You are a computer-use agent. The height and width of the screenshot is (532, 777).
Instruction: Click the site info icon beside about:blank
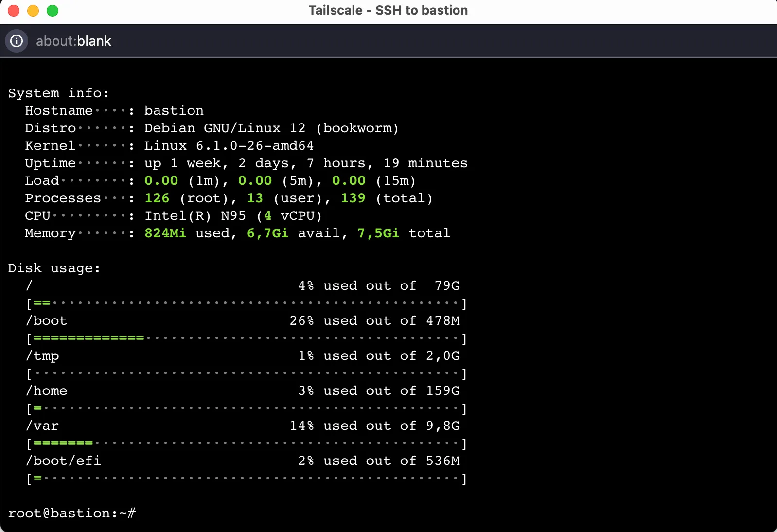[17, 41]
